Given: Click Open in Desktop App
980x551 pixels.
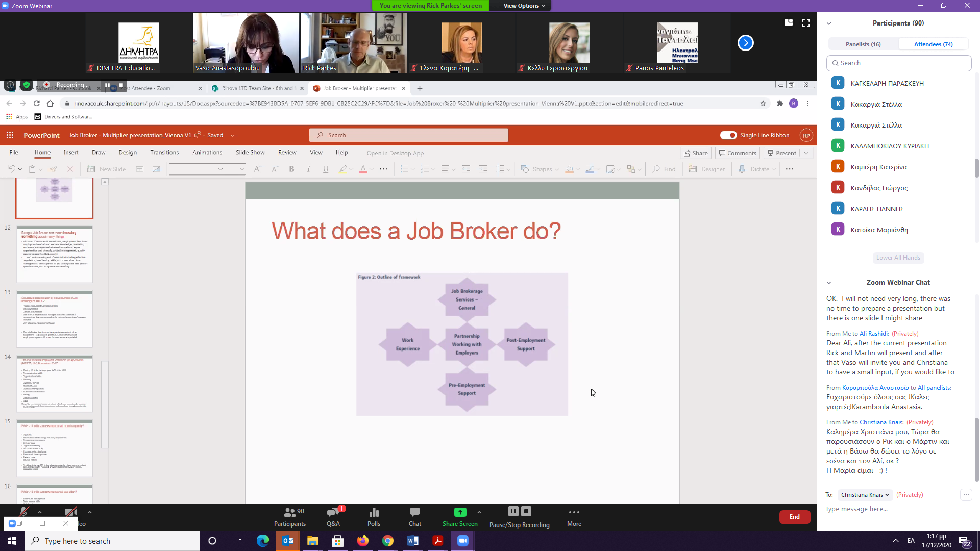Looking at the screenshot, I should click(x=395, y=153).
